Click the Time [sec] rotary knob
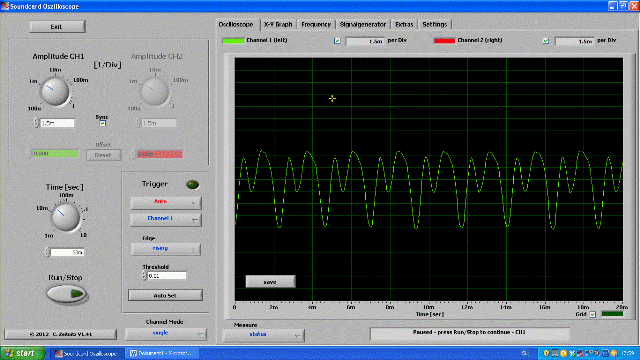This screenshot has width=640, height=360. [x=65, y=217]
